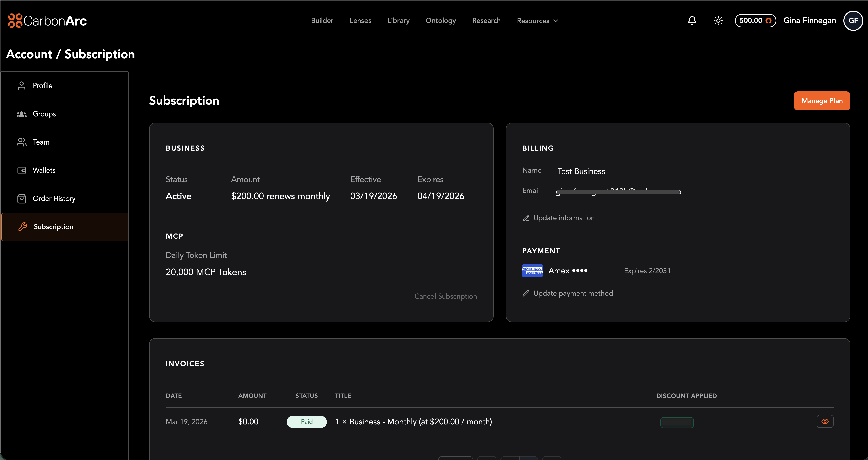Click the 500.00 token balance badge

755,21
